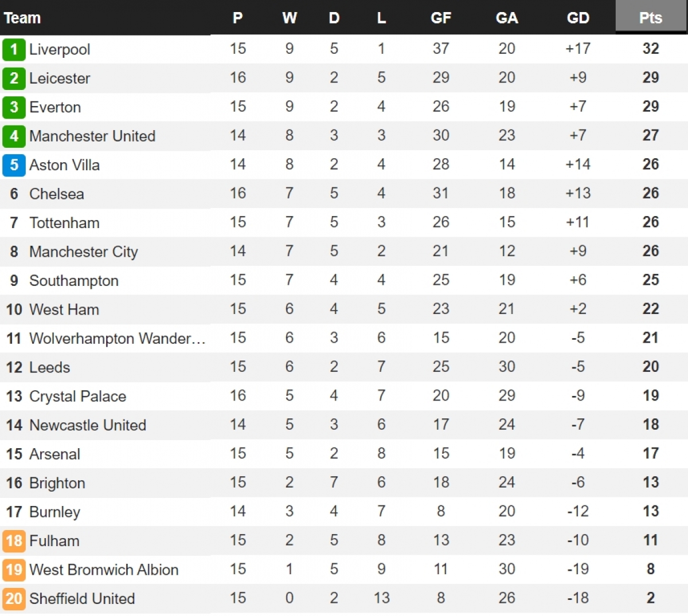Click the green position 3 badge beside Everton
This screenshot has width=688, height=616.
[x=14, y=107]
